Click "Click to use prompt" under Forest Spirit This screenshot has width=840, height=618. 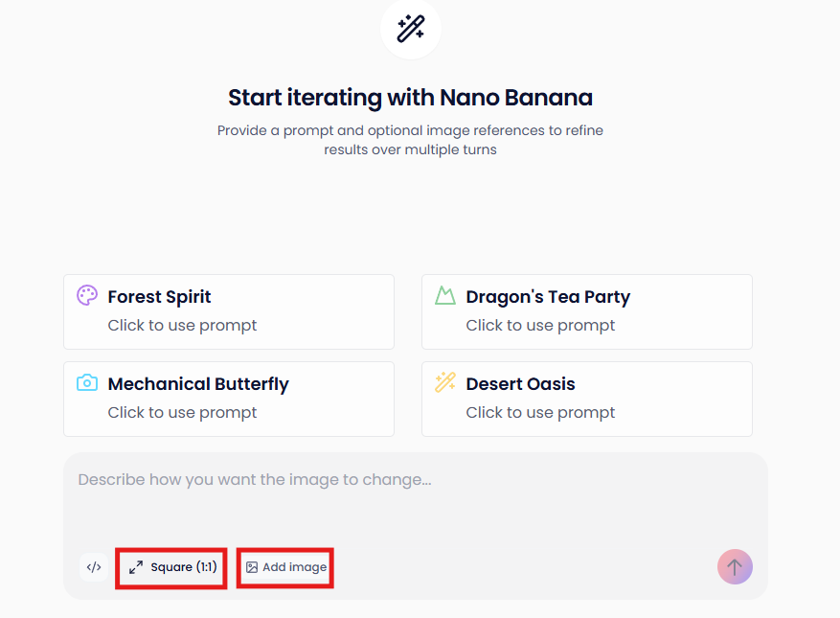(183, 326)
